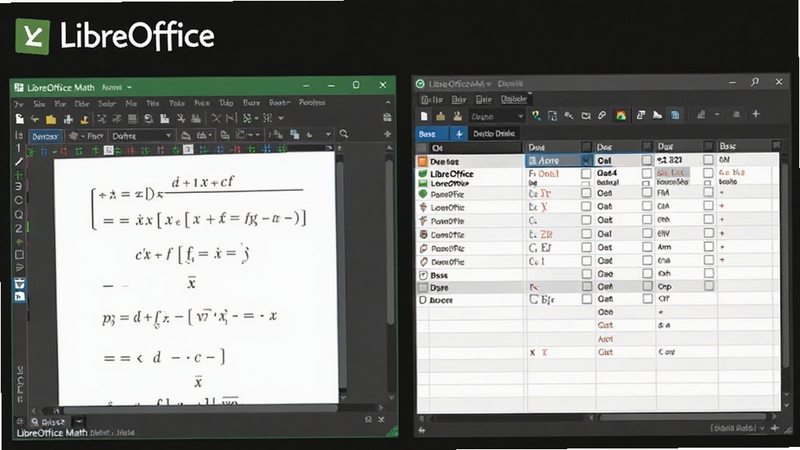Click the magnifier search icon in Math toolbar
Viewport: 800px width, 450px height.
click(344, 134)
